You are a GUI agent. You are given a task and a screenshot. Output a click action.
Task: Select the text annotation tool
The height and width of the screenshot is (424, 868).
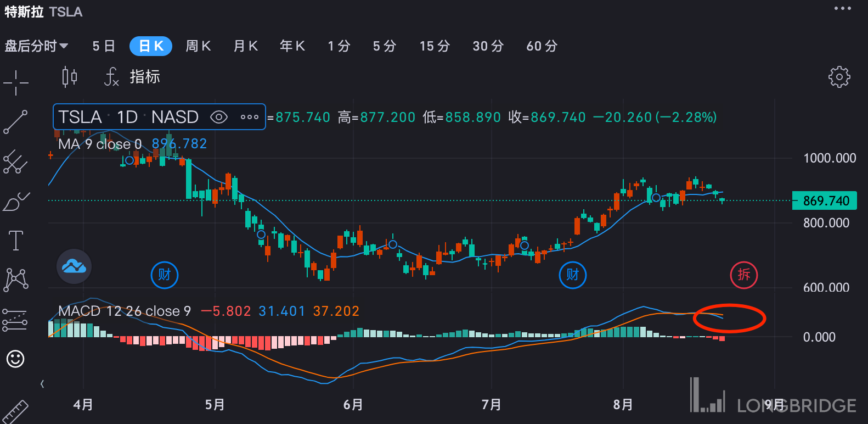click(x=16, y=241)
